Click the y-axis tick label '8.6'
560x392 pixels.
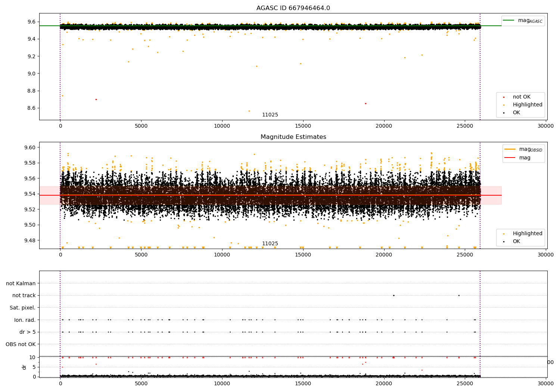pos(31,108)
